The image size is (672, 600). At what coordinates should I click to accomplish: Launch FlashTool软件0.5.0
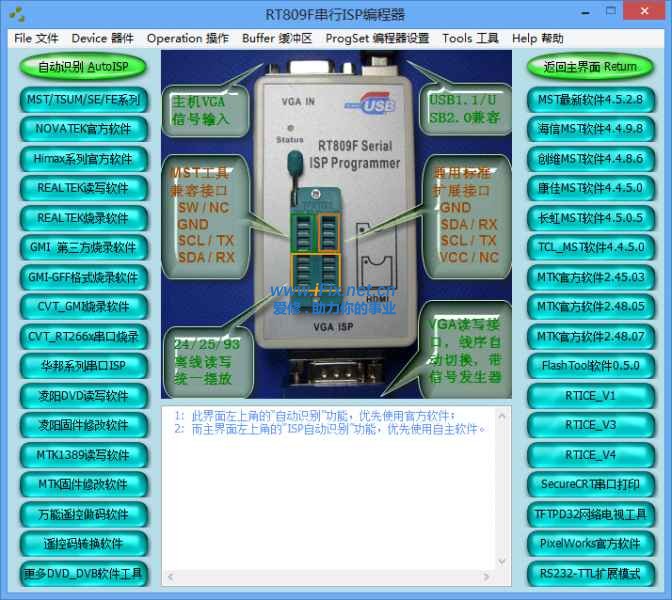click(590, 366)
